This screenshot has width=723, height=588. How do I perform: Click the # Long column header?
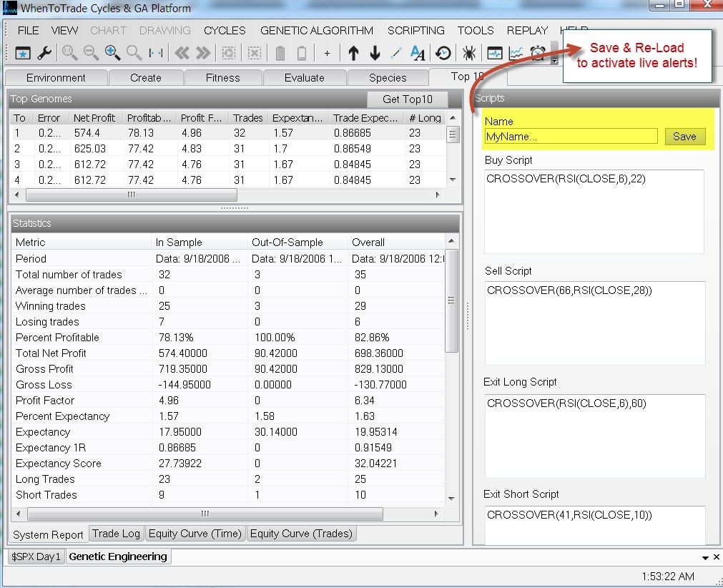point(425,118)
